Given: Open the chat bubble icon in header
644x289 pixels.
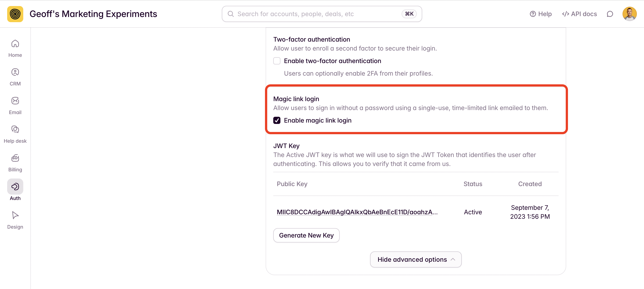Looking at the screenshot, I should click(x=610, y=14).
